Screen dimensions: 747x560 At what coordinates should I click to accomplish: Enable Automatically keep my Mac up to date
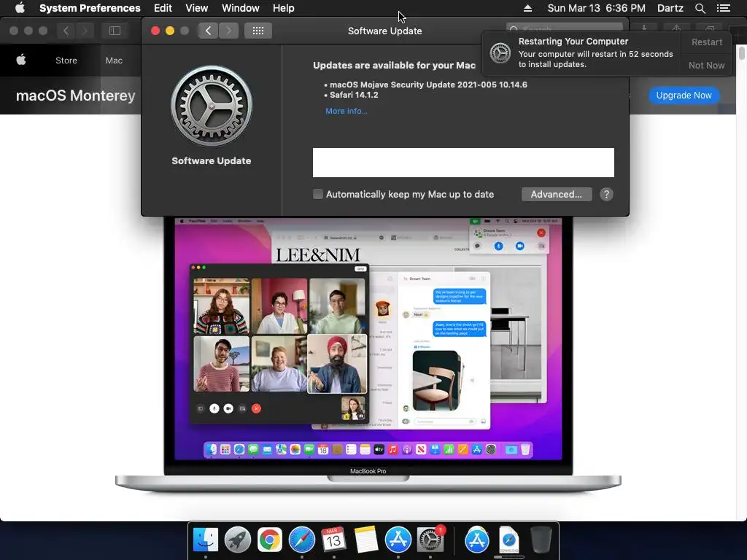(318, 194)
